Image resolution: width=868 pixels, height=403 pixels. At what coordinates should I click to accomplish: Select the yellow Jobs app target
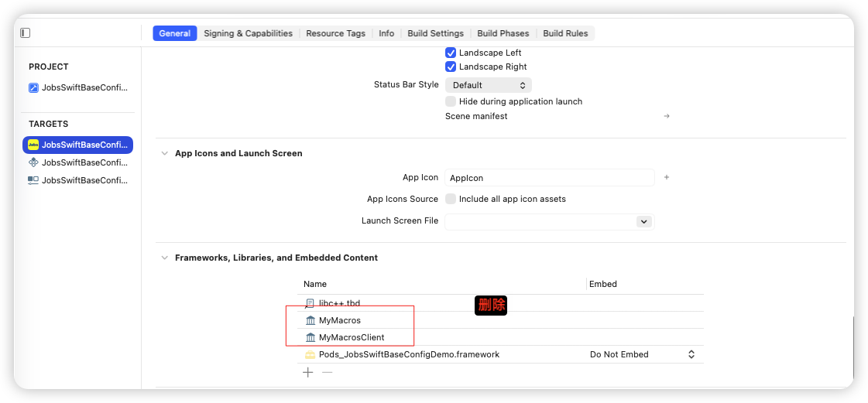tap(77, 145)
